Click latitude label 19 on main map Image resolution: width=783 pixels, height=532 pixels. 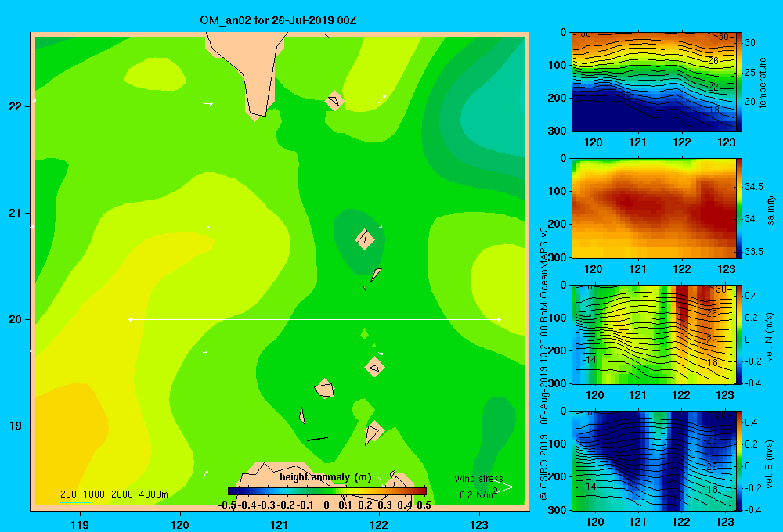click(15, 426)
